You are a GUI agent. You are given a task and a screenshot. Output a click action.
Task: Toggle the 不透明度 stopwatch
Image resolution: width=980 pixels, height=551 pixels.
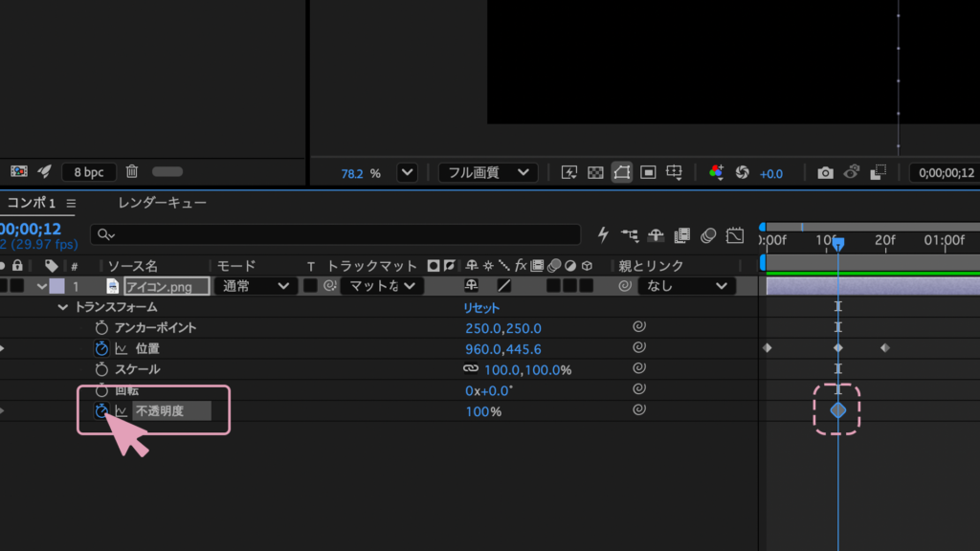[101, 411]
